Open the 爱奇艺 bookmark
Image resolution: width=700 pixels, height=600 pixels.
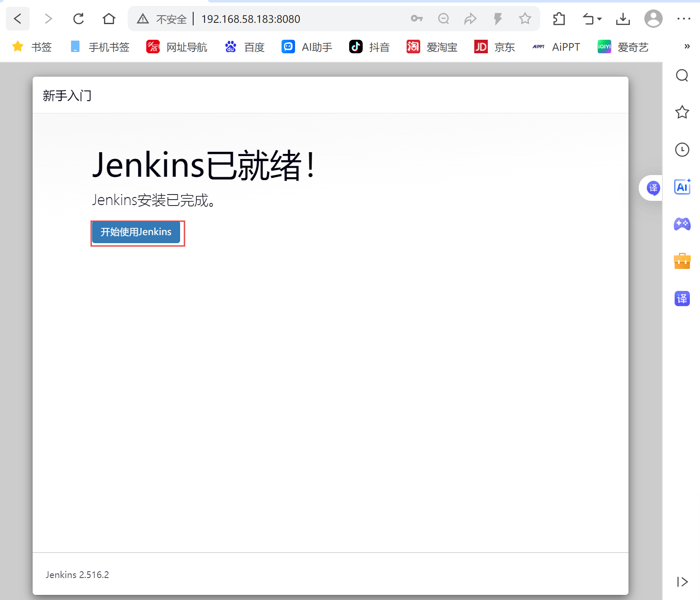click(x=623, y=47)
